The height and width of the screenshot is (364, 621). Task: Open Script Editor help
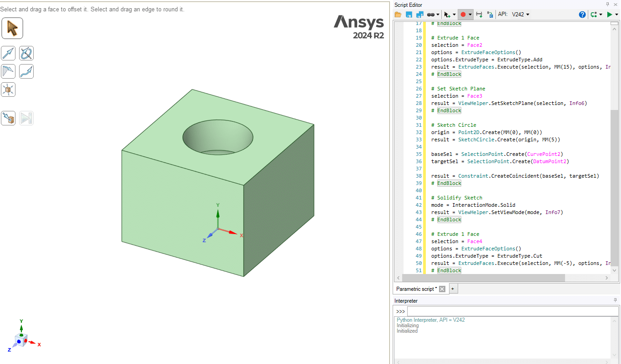(582, 15)
